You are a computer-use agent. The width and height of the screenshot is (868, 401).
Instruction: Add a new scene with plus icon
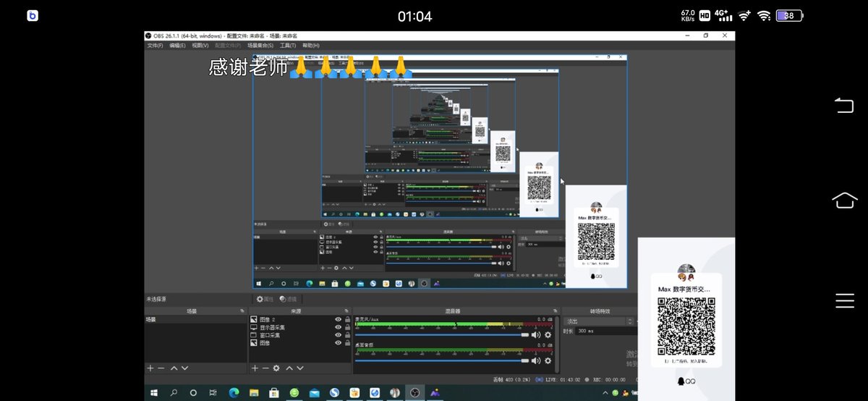150,368
